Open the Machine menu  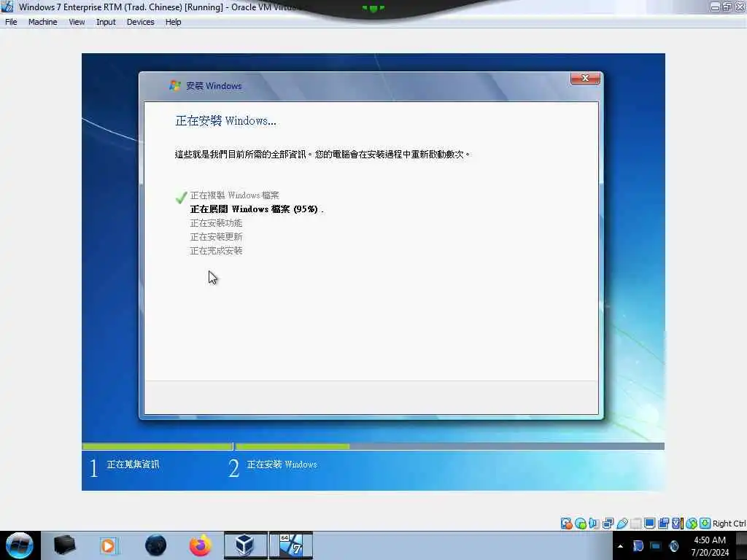coord(42,22)
